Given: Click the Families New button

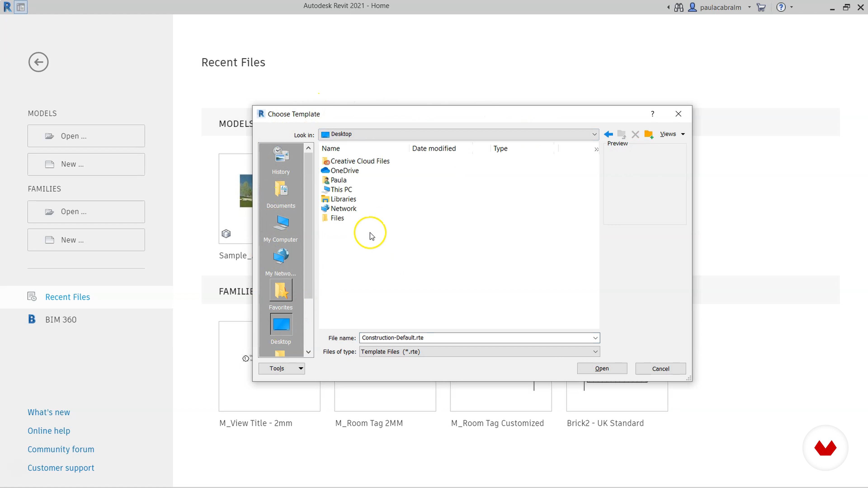Looking at the screenshot, I should click(x=86, y=240).
